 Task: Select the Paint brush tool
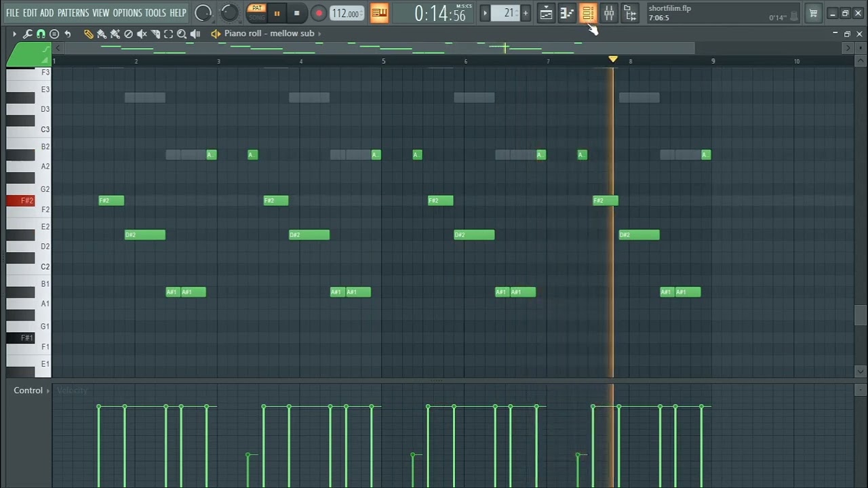(102, 34)
